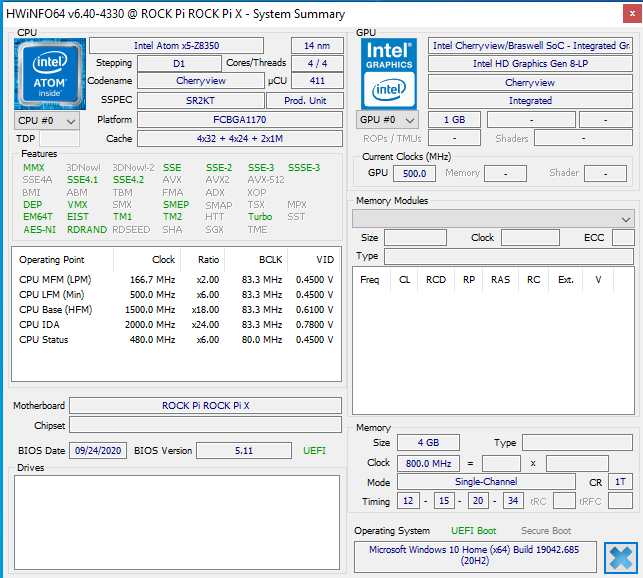The image size is (643, 578).
Task: Click the 1 GB GPU memory field
Action: coord(454,120)
